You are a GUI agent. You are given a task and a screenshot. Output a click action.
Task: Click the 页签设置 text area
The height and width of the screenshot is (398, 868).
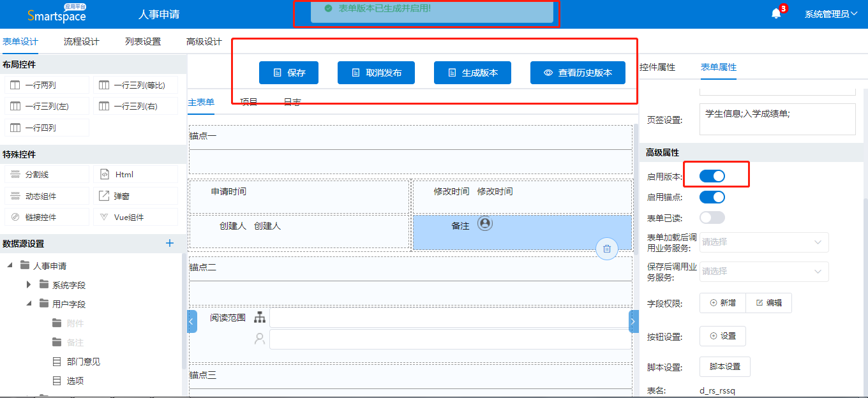pyautogui.click(x=777, y=119)
